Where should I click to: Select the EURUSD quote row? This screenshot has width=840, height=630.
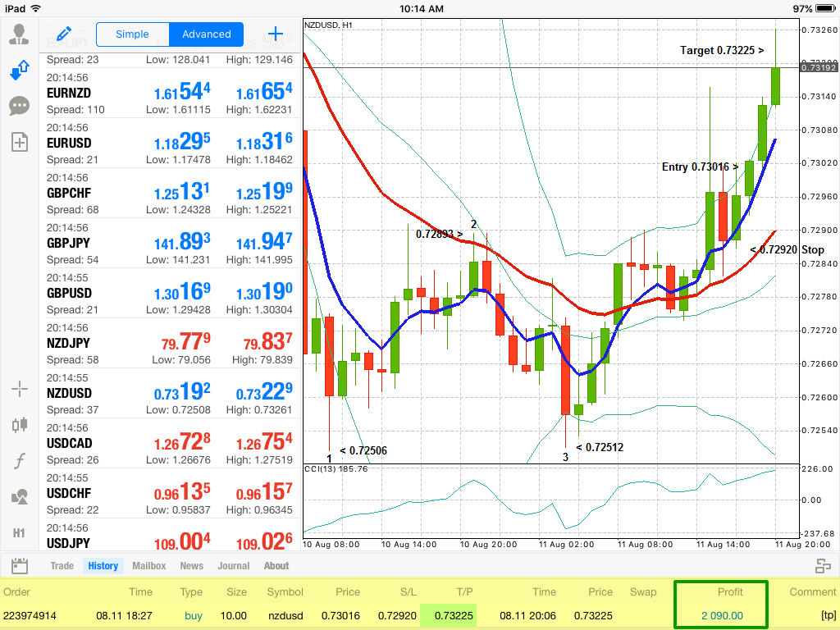pyautogui.click(x=169, y=143)
